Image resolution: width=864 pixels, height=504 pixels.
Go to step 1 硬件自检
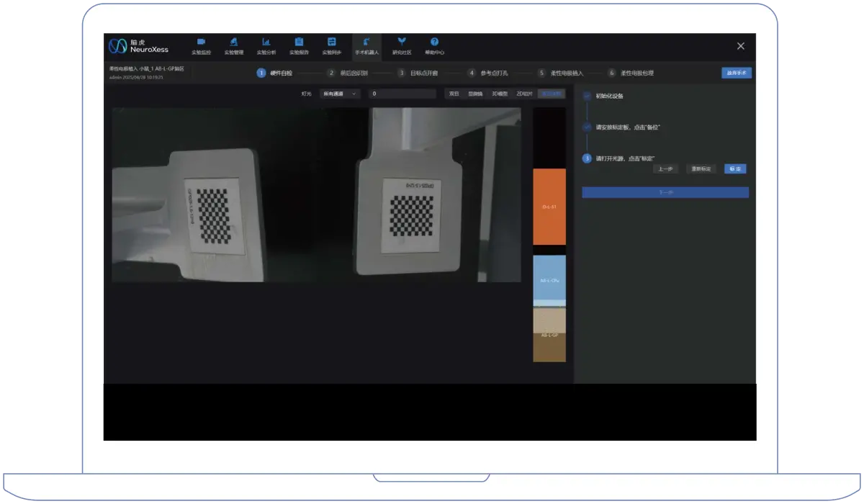coord(275,73)
